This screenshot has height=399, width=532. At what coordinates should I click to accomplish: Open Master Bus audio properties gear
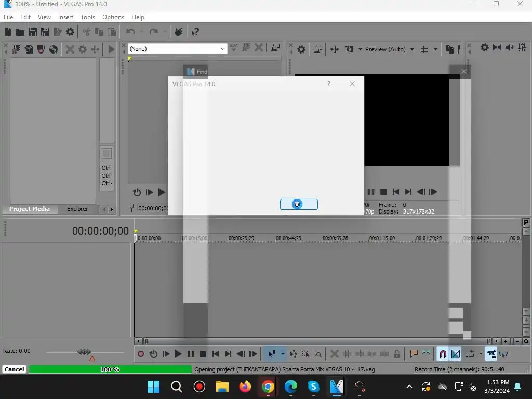pyautogui.click(x=485, y=47)
